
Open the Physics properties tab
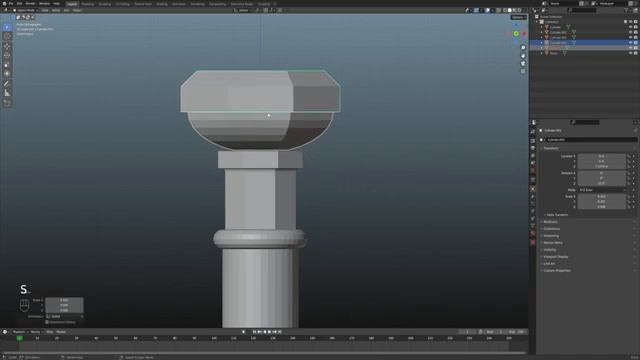[x=533, y=211]
